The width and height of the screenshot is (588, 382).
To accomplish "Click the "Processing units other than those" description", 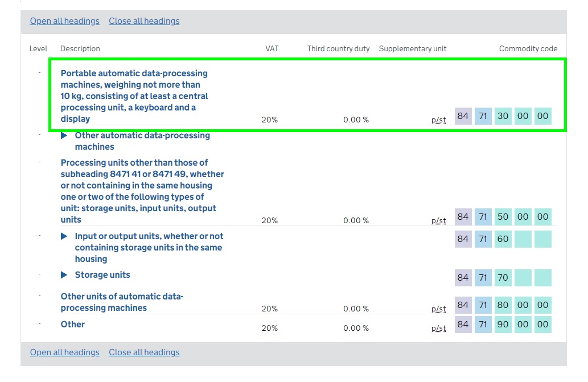I will point(142,191).
